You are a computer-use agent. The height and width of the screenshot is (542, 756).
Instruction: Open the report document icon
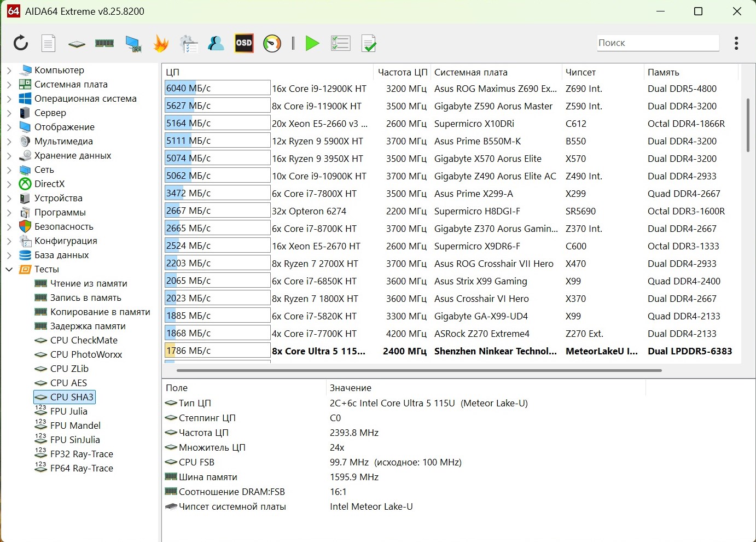pyautogui.click(x=49, y=43)
